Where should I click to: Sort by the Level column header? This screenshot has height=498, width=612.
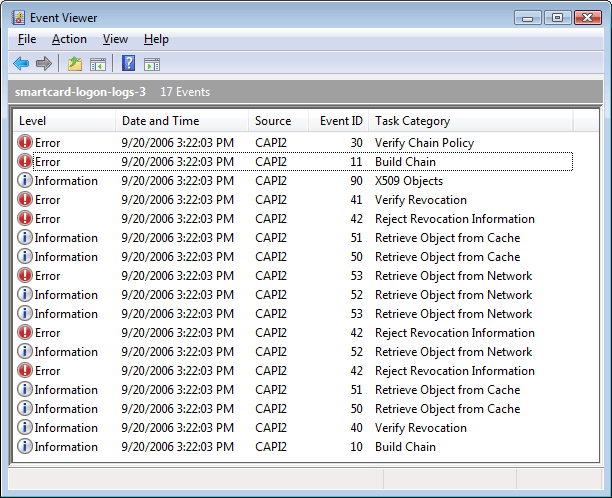click(x=64, y=121)
